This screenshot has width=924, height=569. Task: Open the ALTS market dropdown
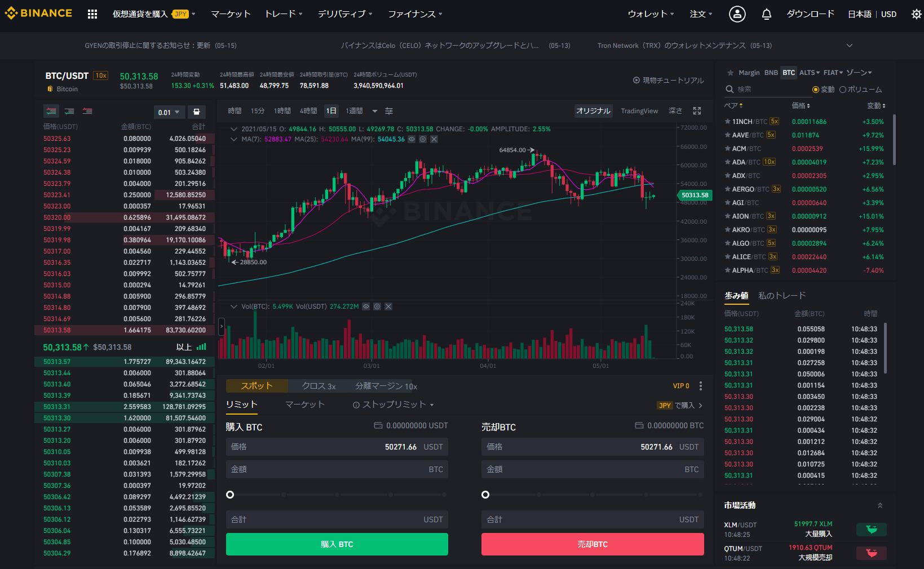(x=810, y=73)
